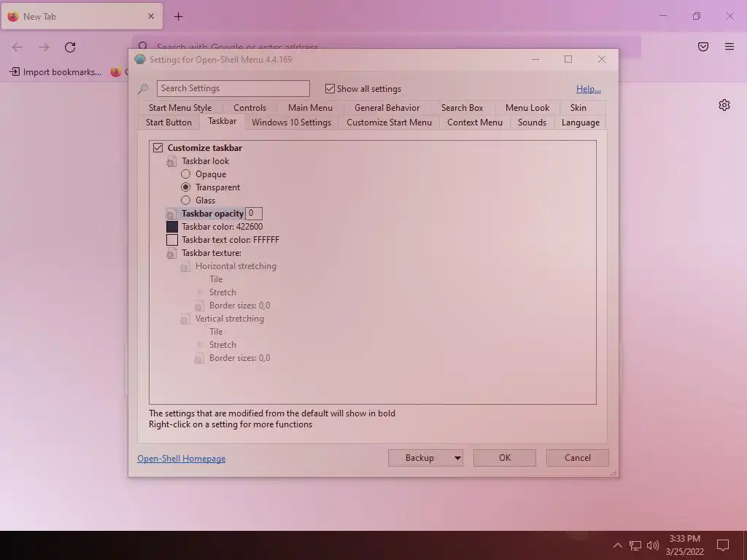The width and height of the screenshot is (747, 560).
Task: Open the Open-Shell Homepage link
Action: pos(181,459)
